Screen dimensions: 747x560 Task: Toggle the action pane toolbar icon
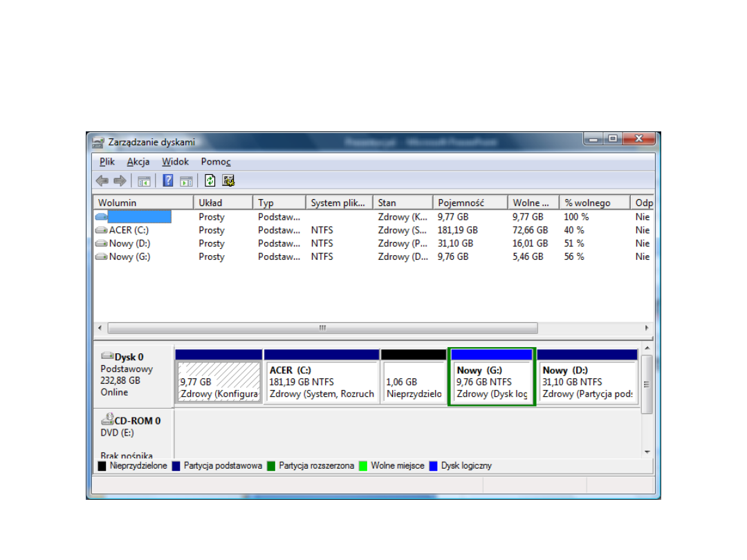(x=185, y=181)
